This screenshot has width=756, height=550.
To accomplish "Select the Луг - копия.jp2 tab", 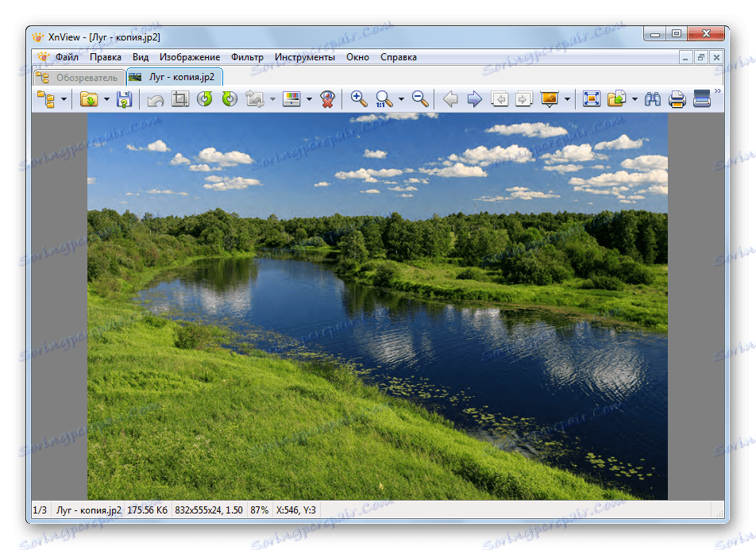I will pos(174,77).
